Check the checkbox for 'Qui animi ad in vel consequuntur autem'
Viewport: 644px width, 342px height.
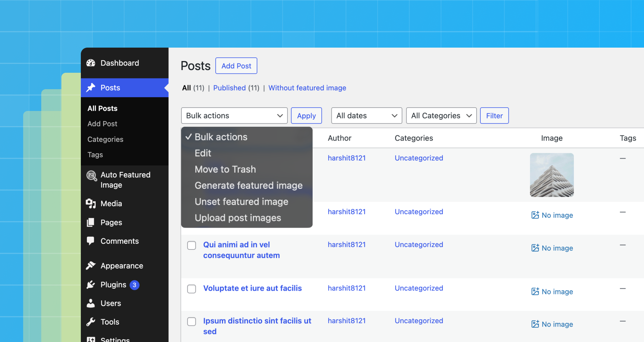pos(192,245)
